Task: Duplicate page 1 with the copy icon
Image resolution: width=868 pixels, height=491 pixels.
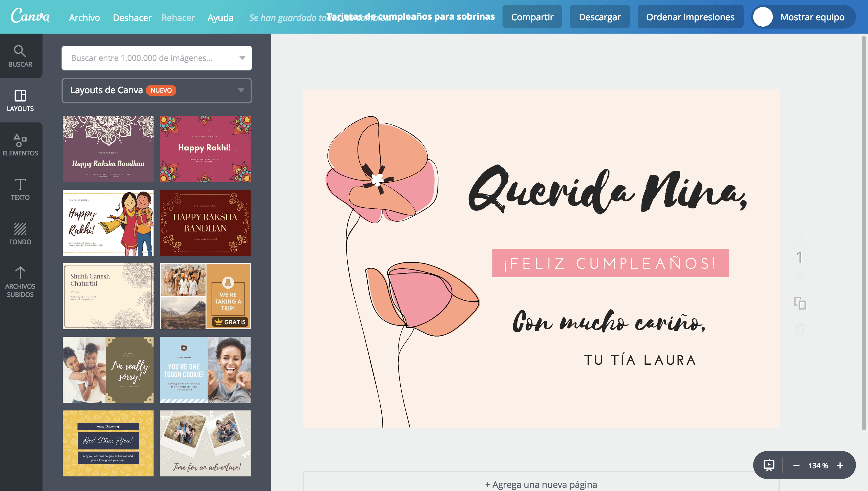Action: (800, 303)
